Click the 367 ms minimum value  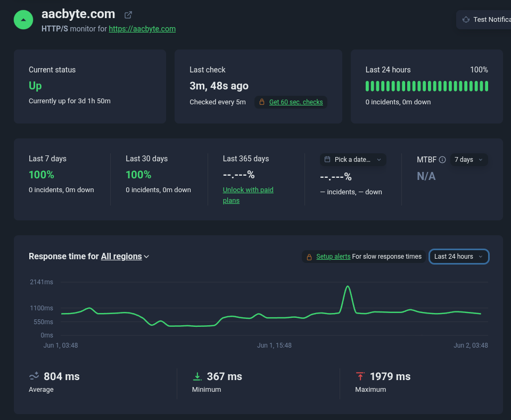(x=225, y=376)
